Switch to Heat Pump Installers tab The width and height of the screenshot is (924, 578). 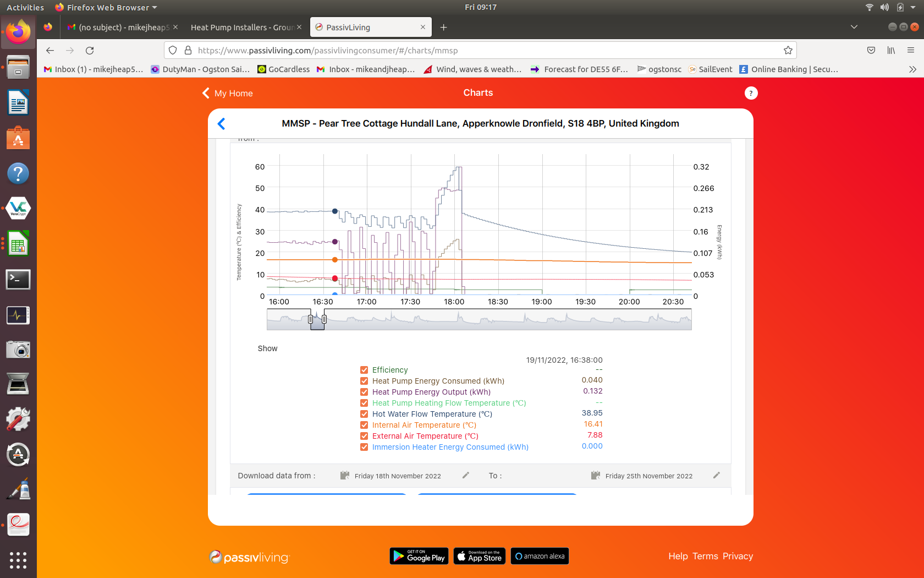(242, 28)
